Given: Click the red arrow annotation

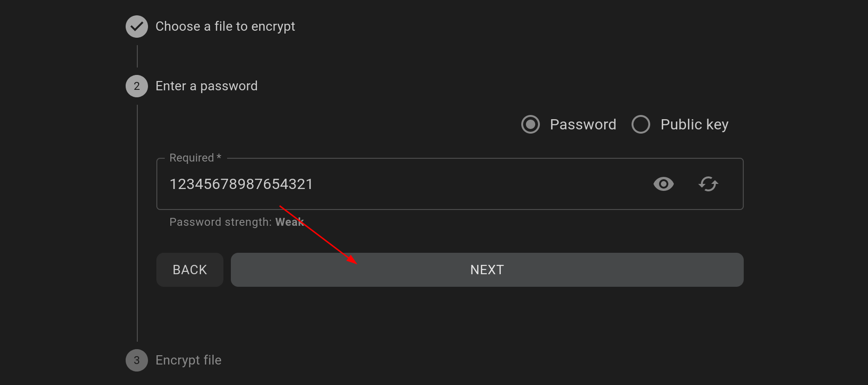Looking at the screenshot, I should (x=318, y=235).
